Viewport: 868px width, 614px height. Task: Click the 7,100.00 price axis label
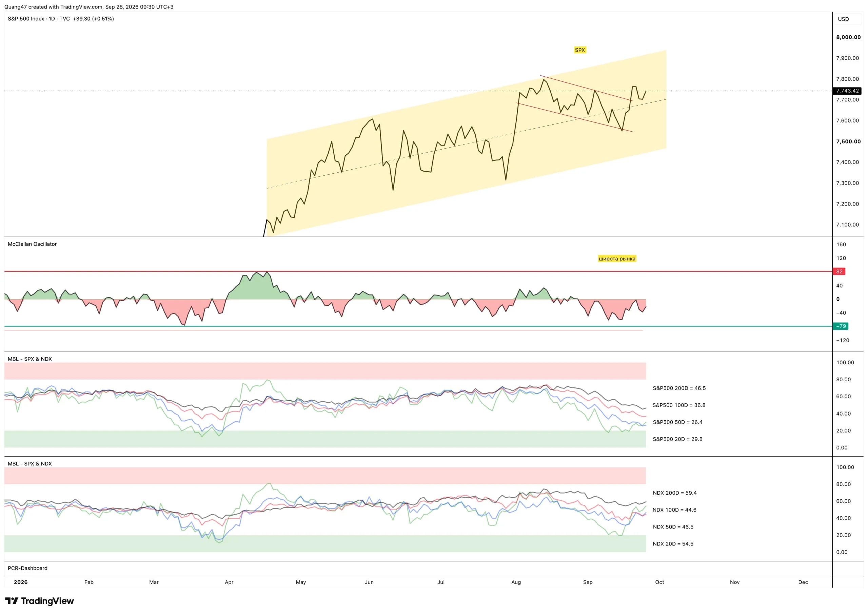coord(847,225)
